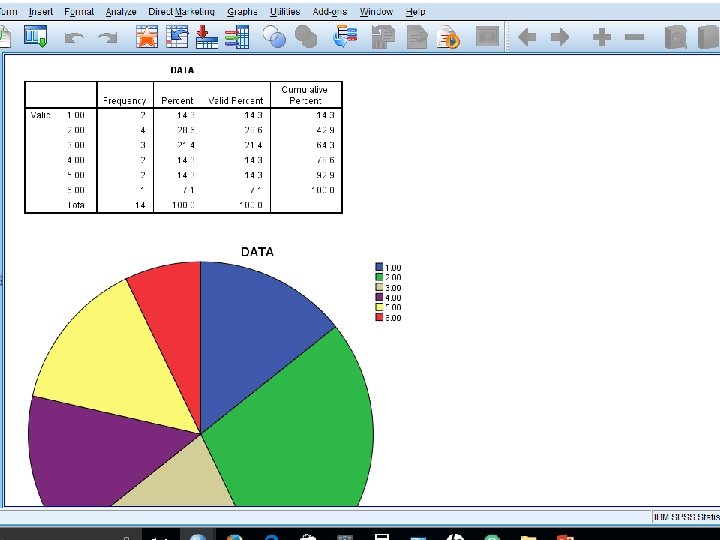Click the Collapse minus toolbar icon
The width and height of the screenshot is (720, 540).
pos(635,37)
